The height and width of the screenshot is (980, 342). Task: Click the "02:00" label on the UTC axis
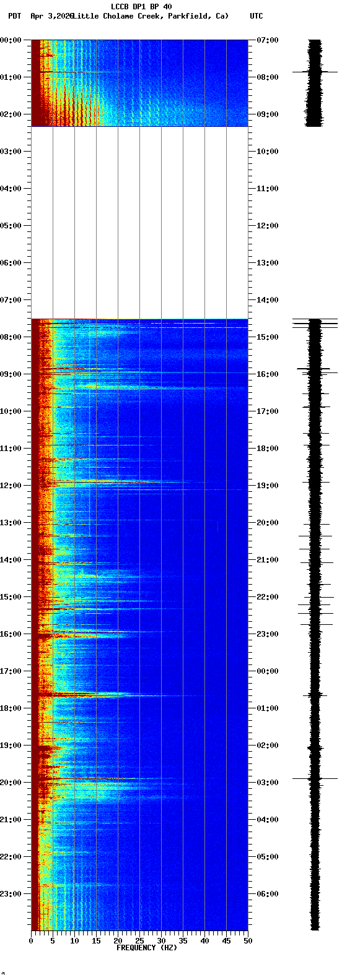pyautogui.click(x=268, y=746)
